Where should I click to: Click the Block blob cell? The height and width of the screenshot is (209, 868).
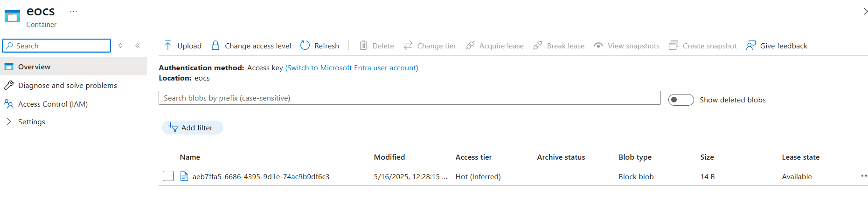point(636,176)
